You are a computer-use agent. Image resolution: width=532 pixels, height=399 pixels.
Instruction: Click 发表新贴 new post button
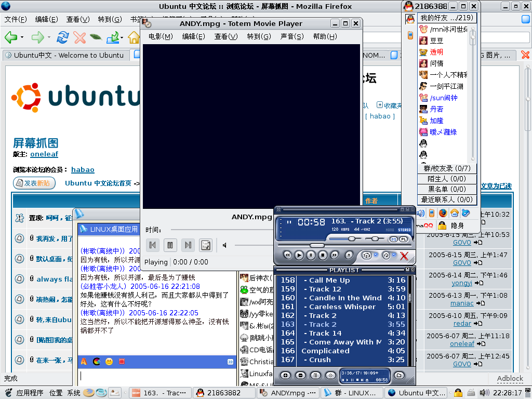pyautogui.click(x=34, y=183)
